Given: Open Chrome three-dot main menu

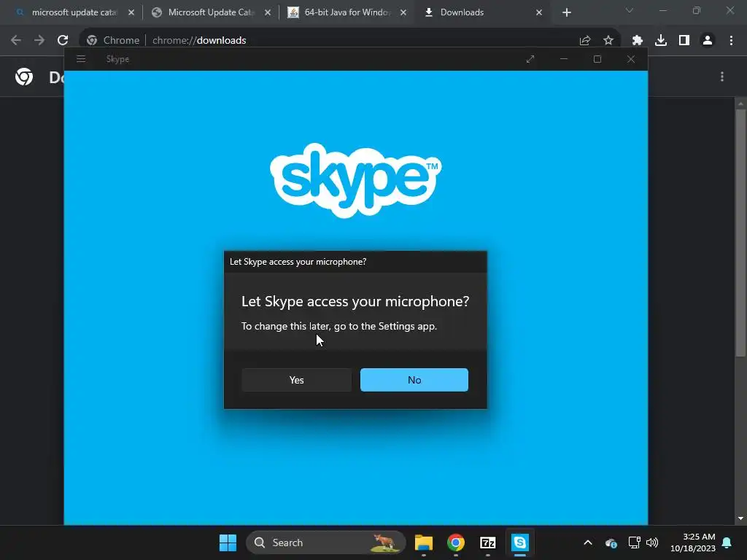Looking at the screenshot, I should tap(731, 41).
